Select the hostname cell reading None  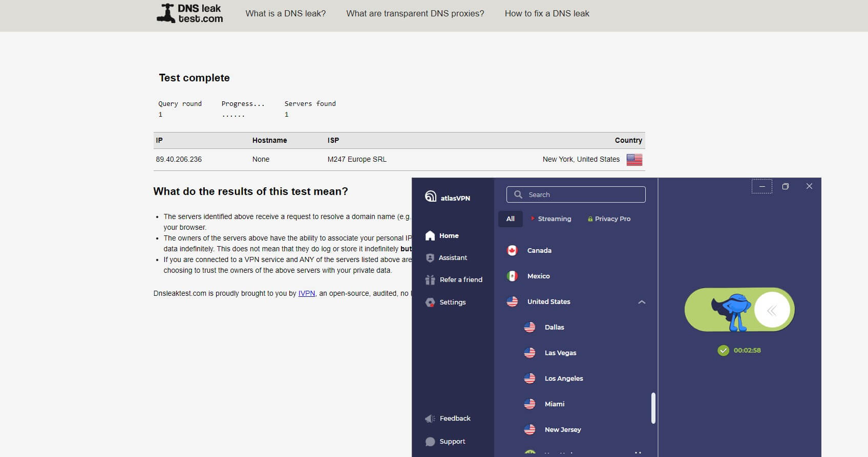(x=261, y=159)
